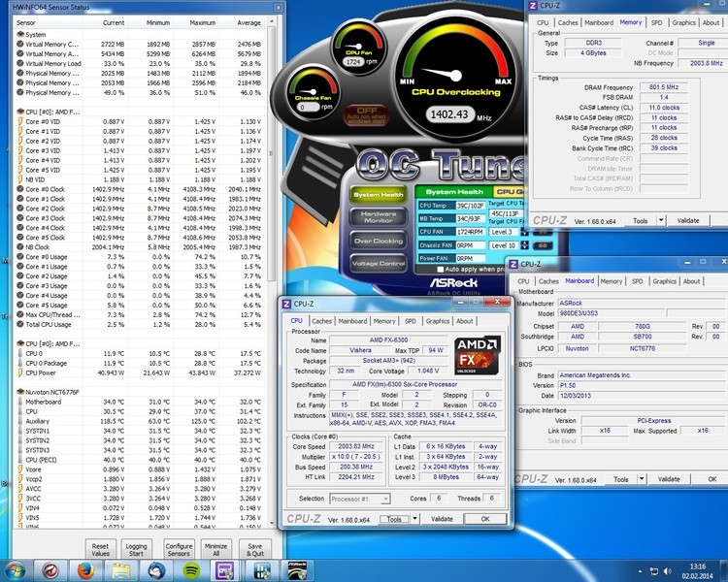
Task: Select CPU tab in CPU-Z Memory window
Action: click(543, 22)
